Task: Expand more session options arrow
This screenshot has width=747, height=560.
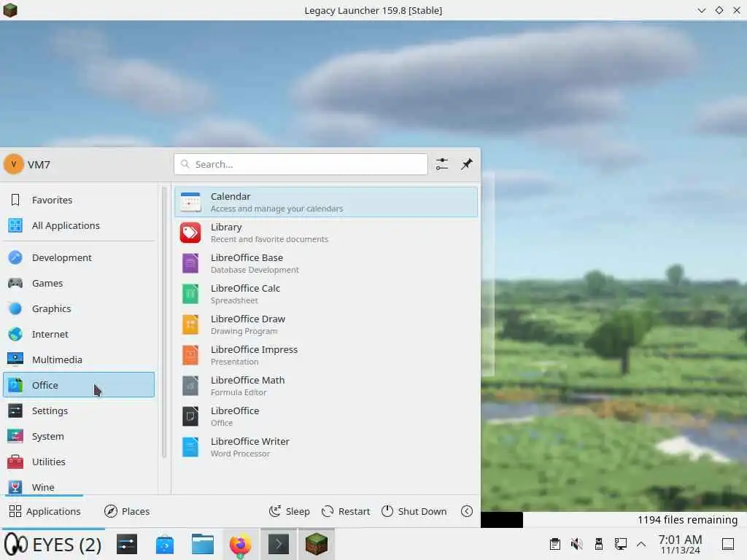Action: 467,511
